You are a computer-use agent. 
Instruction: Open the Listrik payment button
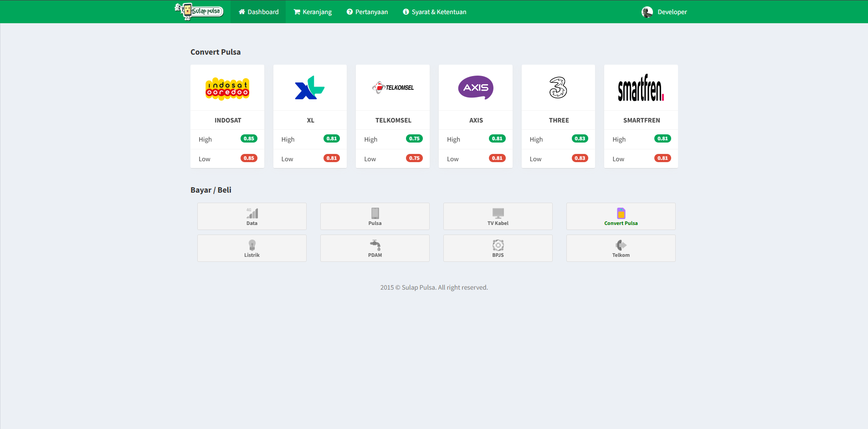click(252, 248)
